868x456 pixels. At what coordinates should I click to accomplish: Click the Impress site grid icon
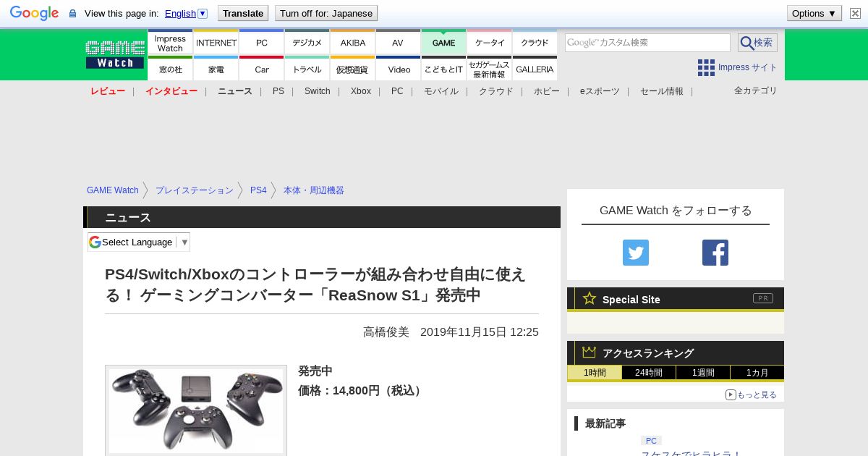(x=706, y=67)
